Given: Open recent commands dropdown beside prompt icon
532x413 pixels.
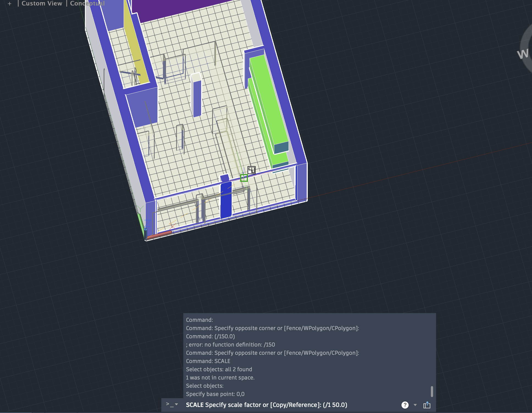Looking at the screenshot, I should click(x=177, y=404).
